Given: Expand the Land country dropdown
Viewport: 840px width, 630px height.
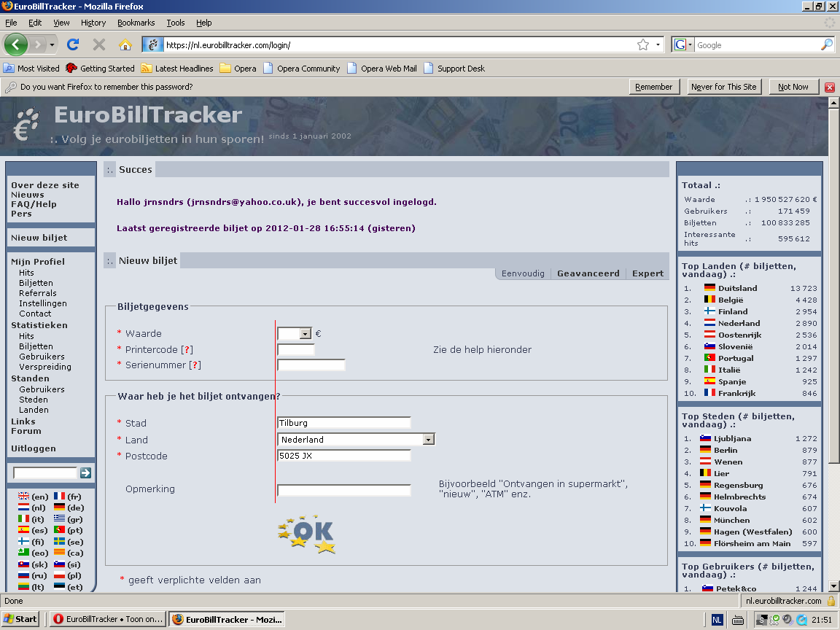Looking at the screenshot, I should coord(428,440).
